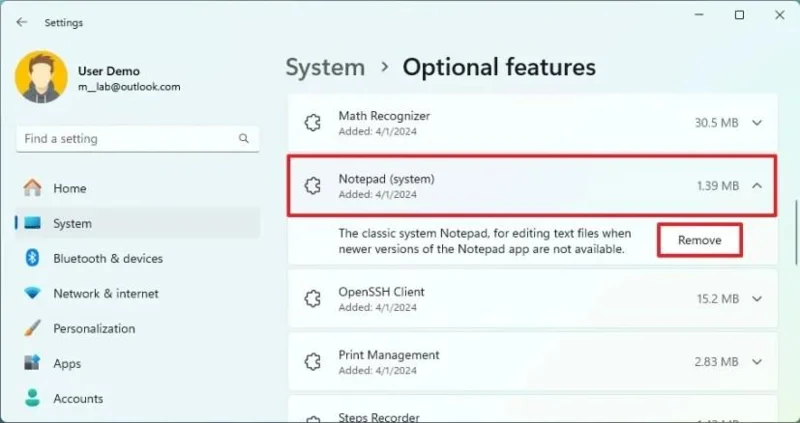This screenshot has height=423, width=800.
Task: Click the search magnifier icon
Action: pyautogui.click(x=244, y=138)
